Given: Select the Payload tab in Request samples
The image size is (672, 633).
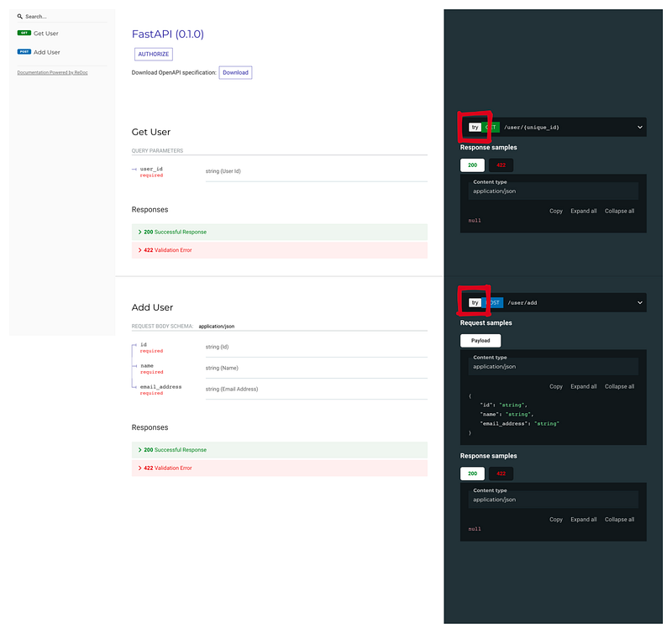Looking at the screenshot, I should (x=480, y=341).
